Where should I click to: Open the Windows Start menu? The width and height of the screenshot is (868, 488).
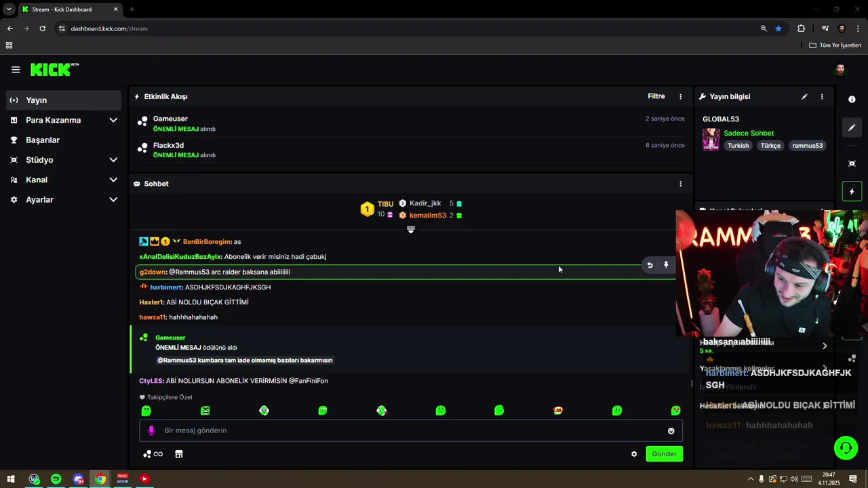coord(11,479)
